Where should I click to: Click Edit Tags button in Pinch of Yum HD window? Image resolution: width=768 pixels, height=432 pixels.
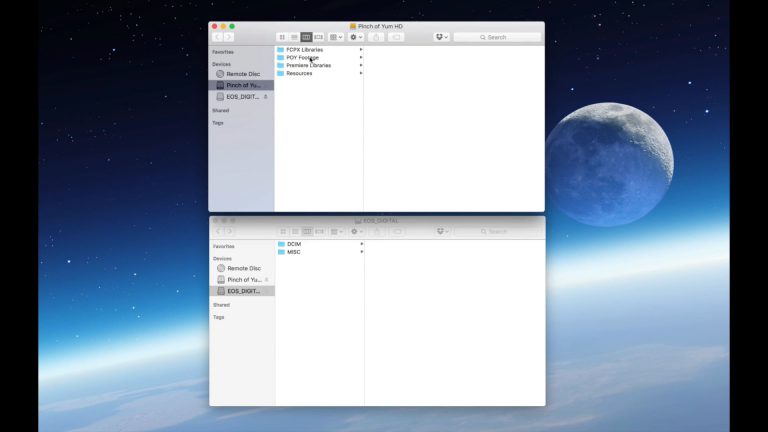[x=396, y=37]
